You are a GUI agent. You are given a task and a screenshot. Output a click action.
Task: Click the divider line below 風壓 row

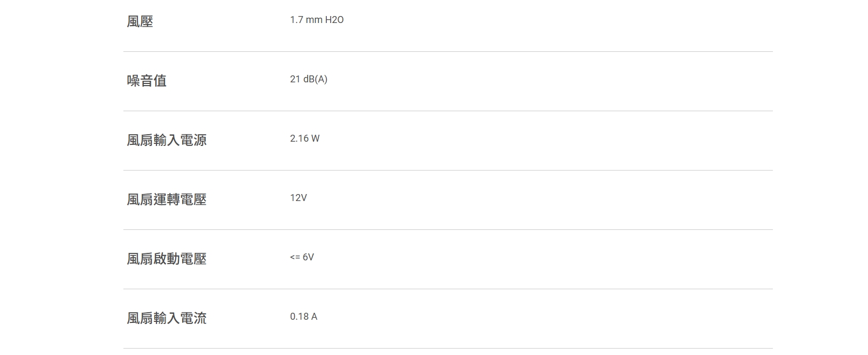tap(448, 52)
